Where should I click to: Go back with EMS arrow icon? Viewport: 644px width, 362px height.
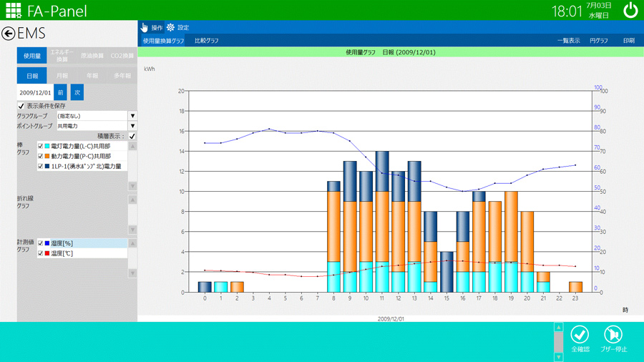[x=8, y=33]
